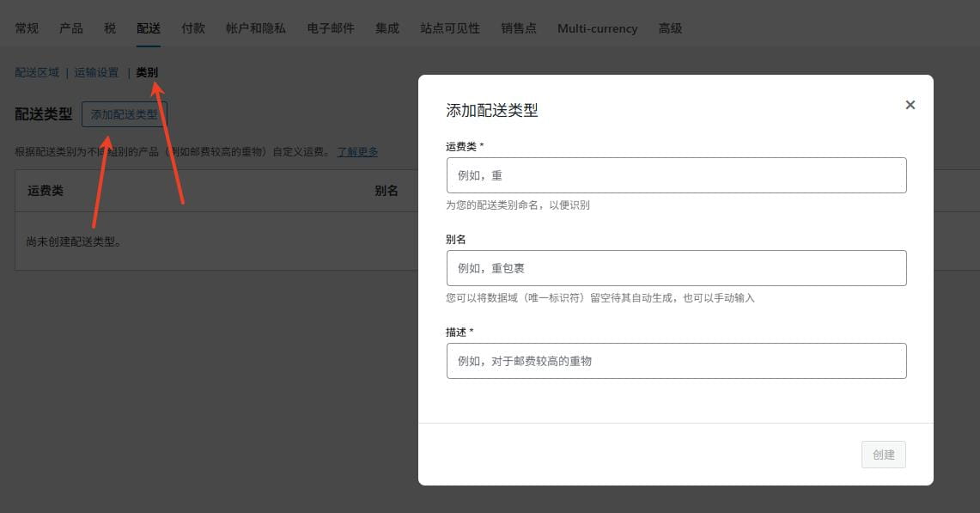Switch to the 税 tab
This screenshot has height=513, width=980.
click(108, 27)
